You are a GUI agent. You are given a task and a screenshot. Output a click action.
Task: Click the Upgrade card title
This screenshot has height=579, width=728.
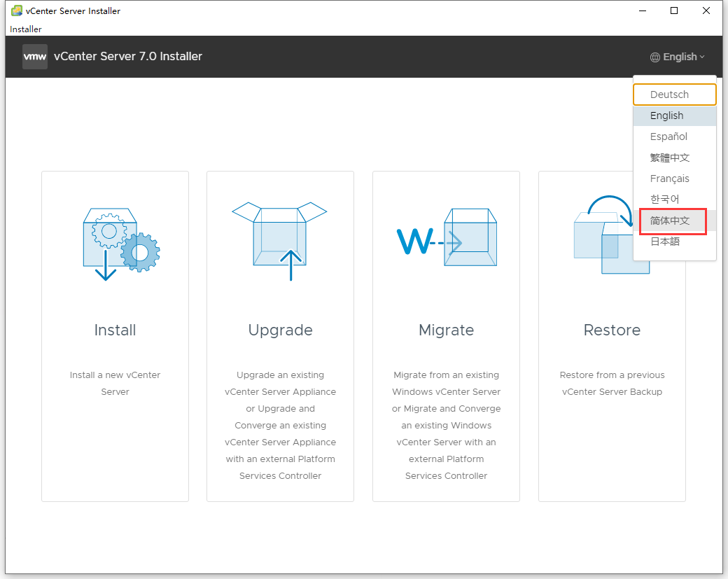point(281,330)
